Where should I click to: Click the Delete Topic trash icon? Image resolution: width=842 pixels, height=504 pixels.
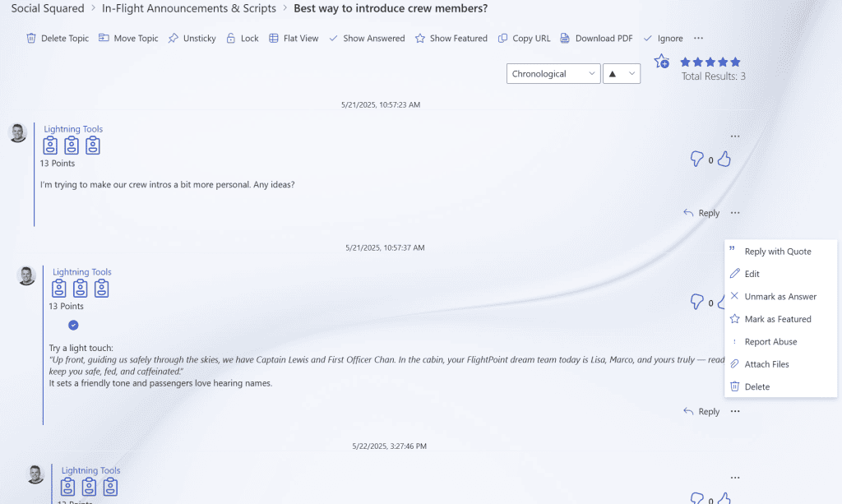pos(31,39)
